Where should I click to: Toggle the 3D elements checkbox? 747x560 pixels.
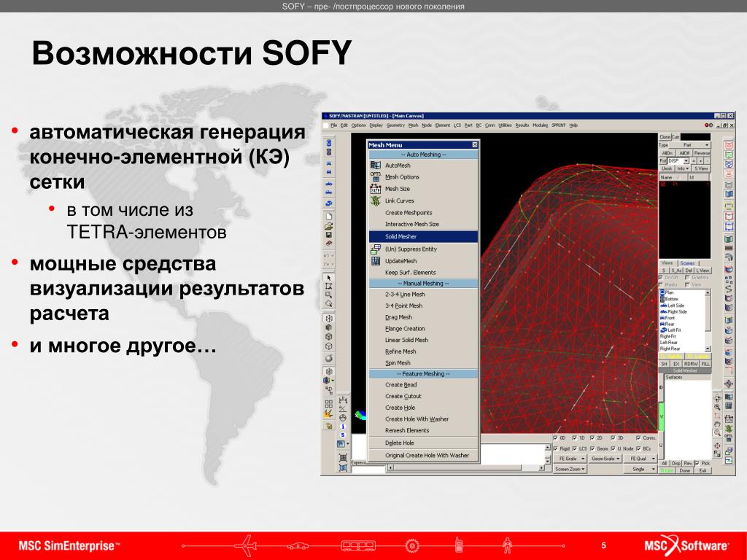coord(613,437)
